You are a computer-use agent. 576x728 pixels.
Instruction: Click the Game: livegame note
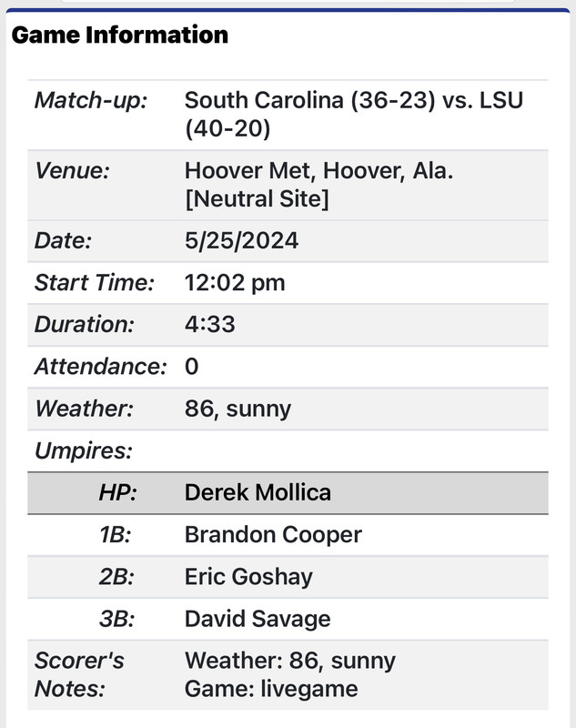coord(271,688)
